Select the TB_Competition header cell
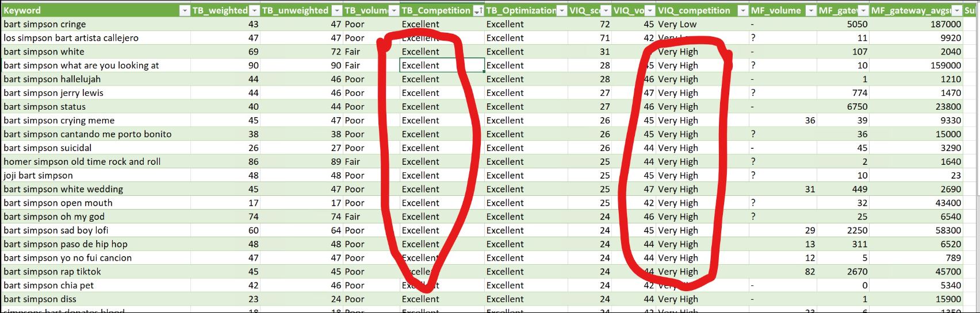 442,10
